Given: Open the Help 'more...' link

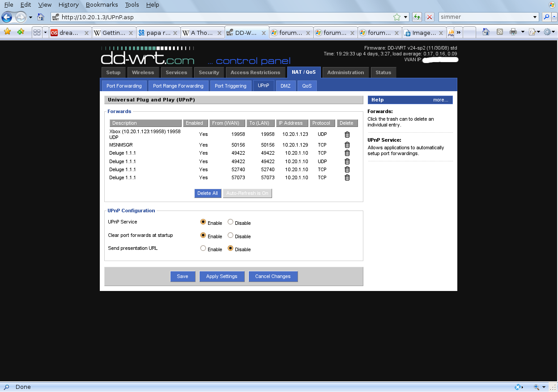Looking at the screenshot, I should click(440, 100).
